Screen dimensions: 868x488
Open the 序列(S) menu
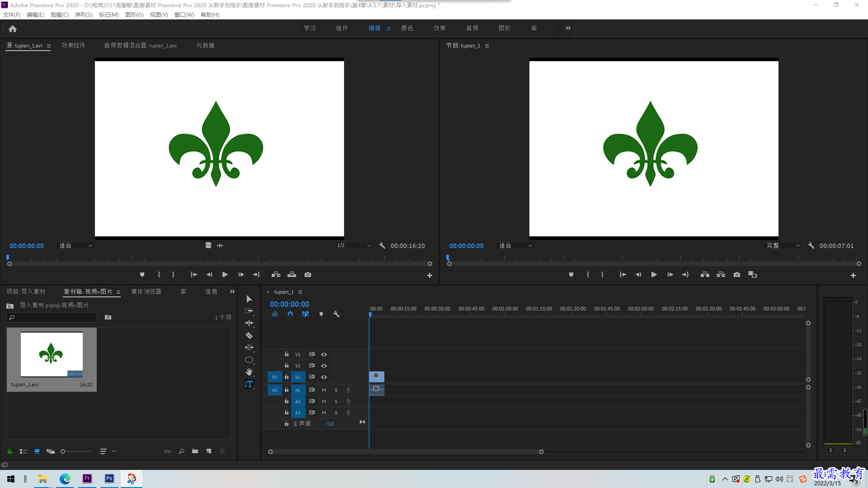tap(84, 15)
